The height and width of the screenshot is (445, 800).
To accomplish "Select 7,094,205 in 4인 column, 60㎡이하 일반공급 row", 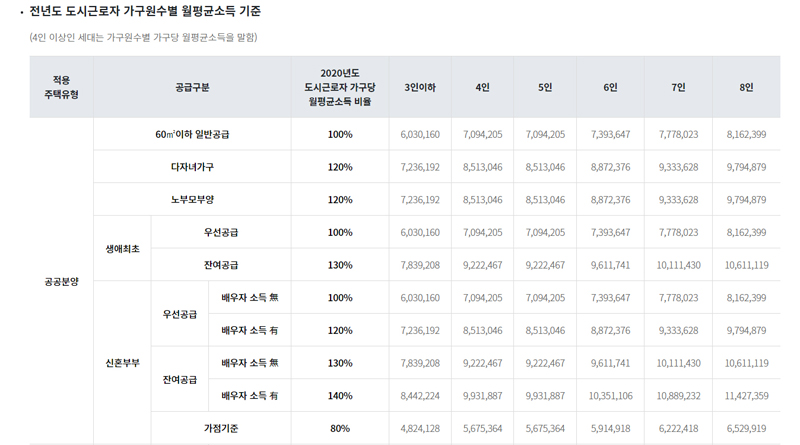I will click(483, 134).
